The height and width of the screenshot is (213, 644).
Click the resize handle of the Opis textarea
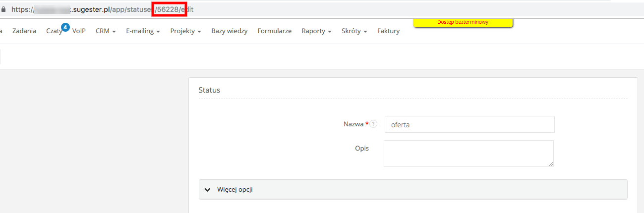pos(550,163)
